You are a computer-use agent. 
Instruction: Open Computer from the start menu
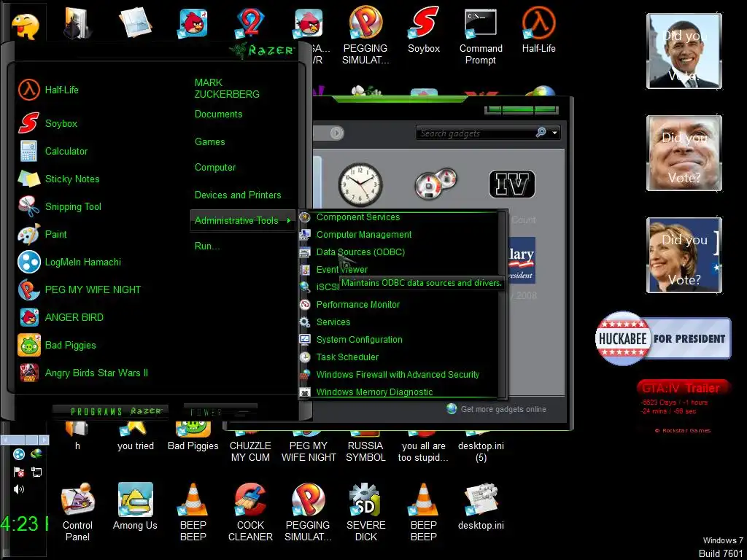[215, 168]
